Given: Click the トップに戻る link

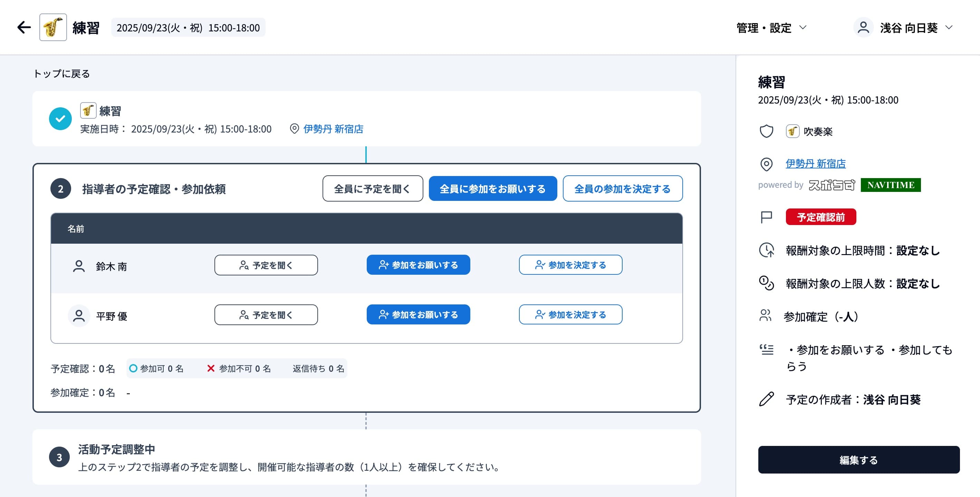Looking at the screenshot, I should (x=61, y=74).
